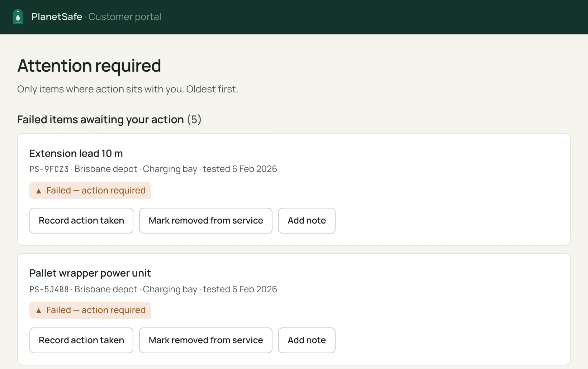Record action taken for Pallet wrapper
Viewport: 588px width, 369px height.
[x=81, y=340]
